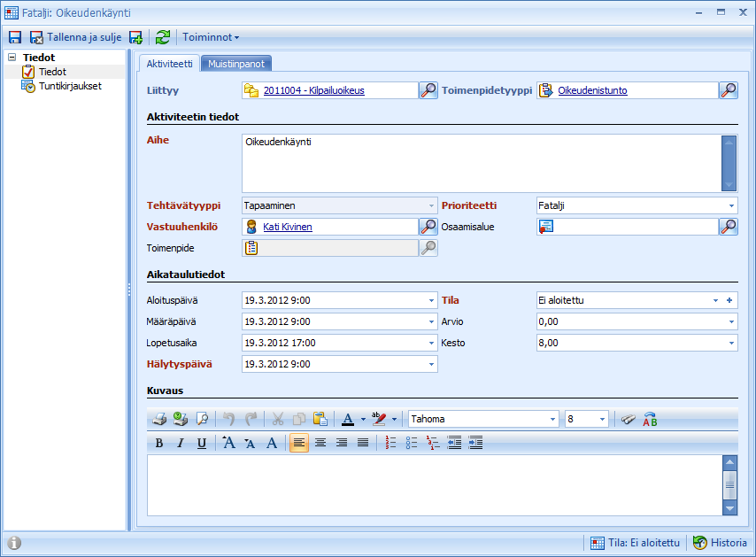Click the Osaamisalue search magnifier icon
756x557 pixels.
coord(729,228)
